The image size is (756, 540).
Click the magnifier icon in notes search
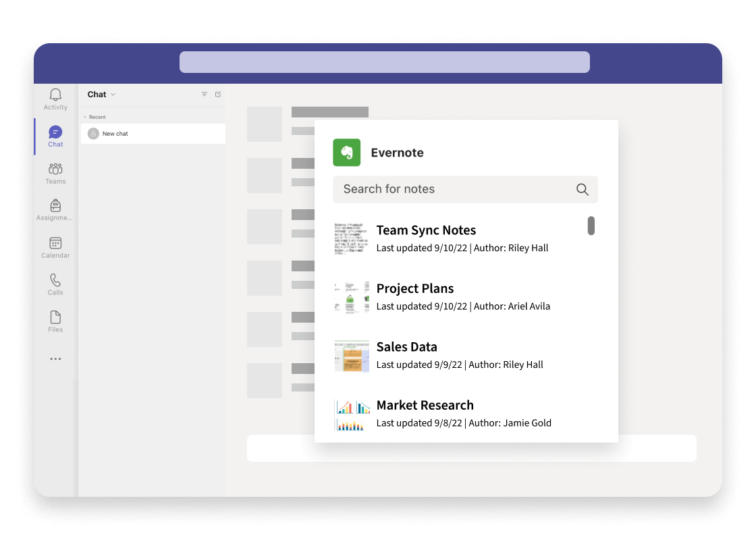[x=583, y=190]
